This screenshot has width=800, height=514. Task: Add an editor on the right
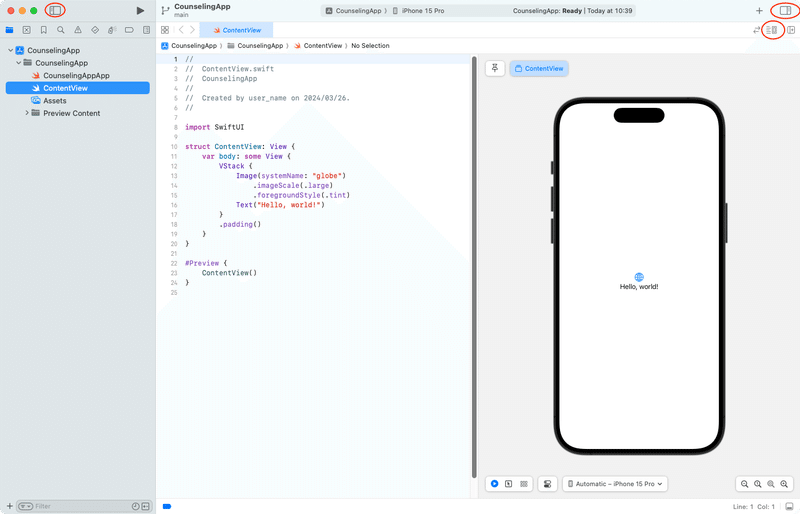[791, 30]
